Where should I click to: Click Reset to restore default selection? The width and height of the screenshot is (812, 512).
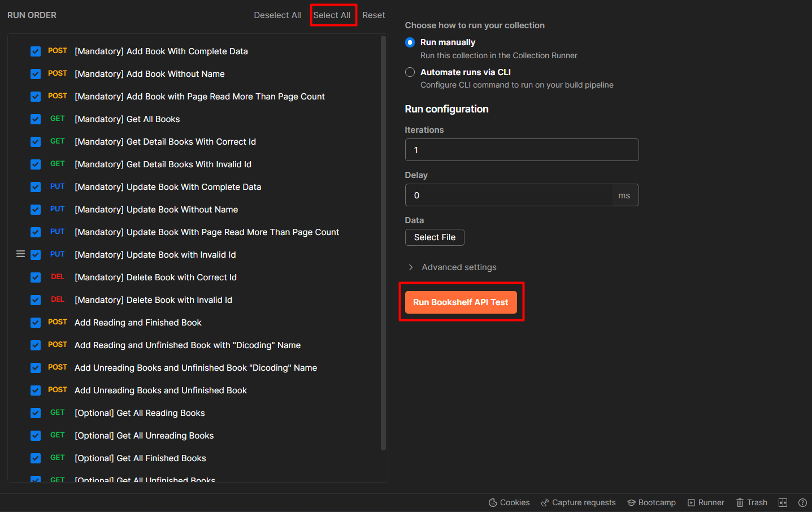point(374,15)
